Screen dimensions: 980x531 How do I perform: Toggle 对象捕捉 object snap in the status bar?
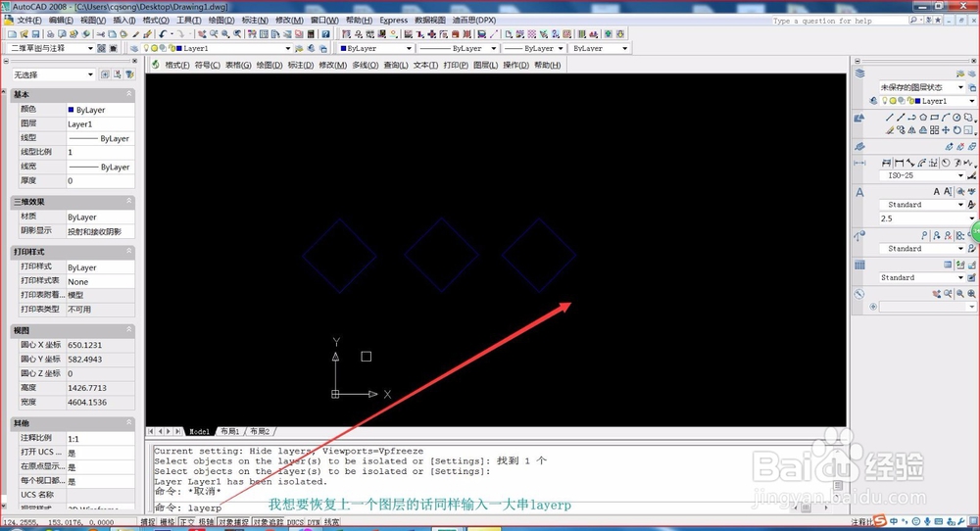pyautogui.click(x=234, y=521)
